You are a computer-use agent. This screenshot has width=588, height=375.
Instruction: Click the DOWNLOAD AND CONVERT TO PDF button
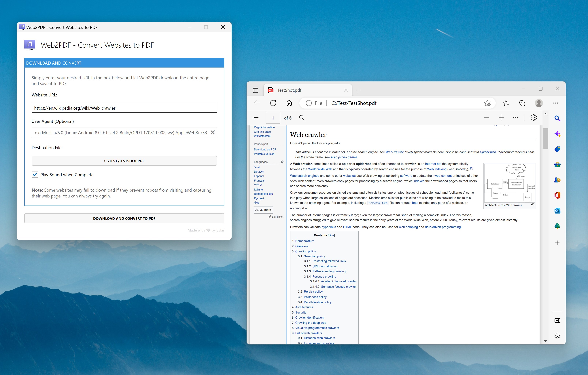tap(124, 218)
